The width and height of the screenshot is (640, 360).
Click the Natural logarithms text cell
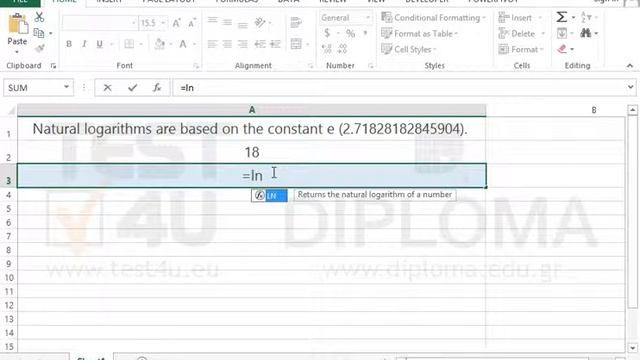point(252,129)
